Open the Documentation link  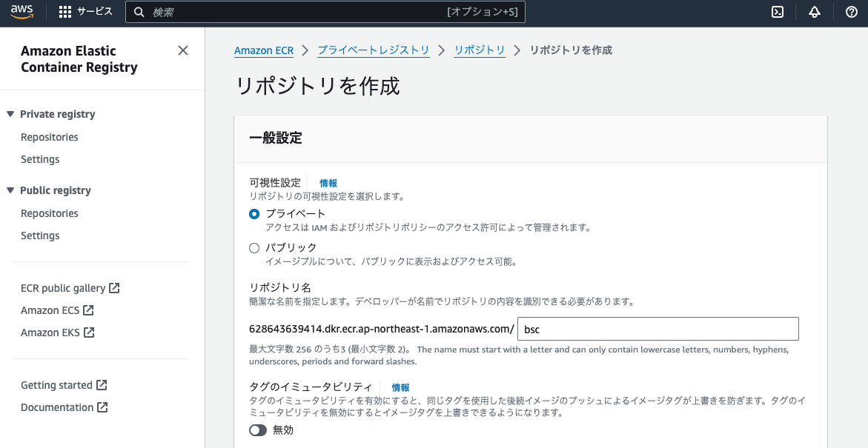(59, 407)
